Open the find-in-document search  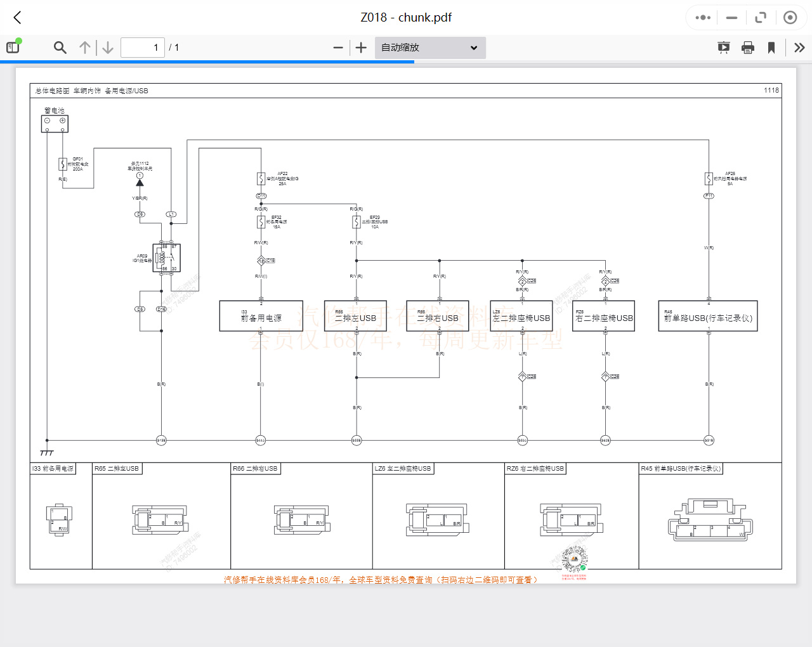click(x=60, y=48)
